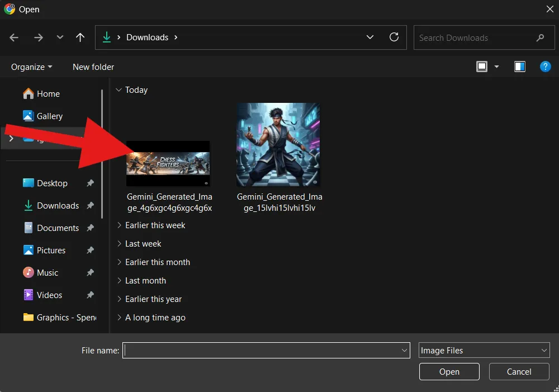The image size is (559, 392).
Task: Click the Desktop monitor icon in sidebar
Action: 28,183
